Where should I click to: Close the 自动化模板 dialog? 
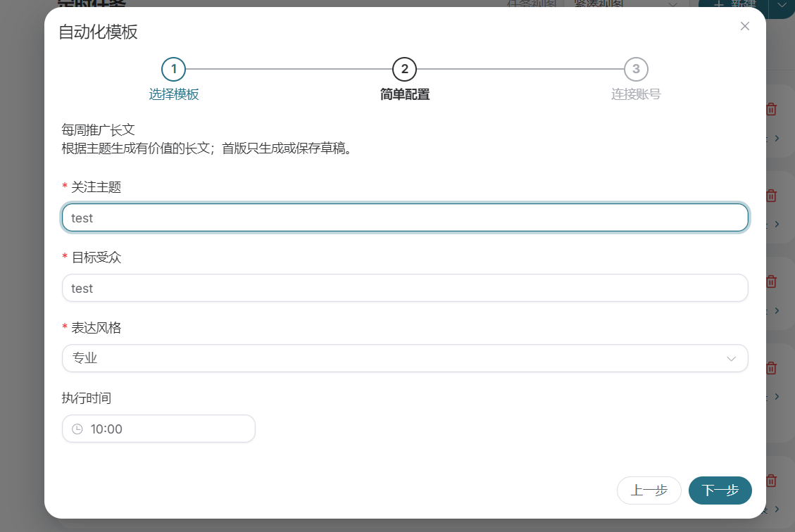[x=744, y=26]
